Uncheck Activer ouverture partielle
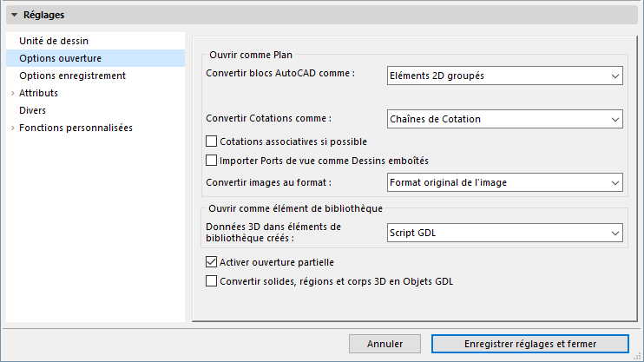The width and height of the screenshot is (644, 362). click(211, 261)
